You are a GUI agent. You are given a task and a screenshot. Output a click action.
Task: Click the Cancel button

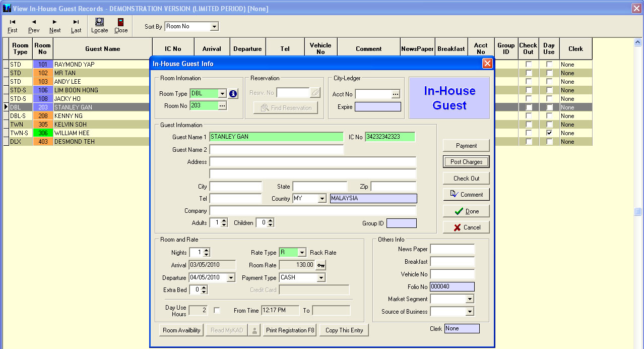pyautogui.click(x=466, y=227)
